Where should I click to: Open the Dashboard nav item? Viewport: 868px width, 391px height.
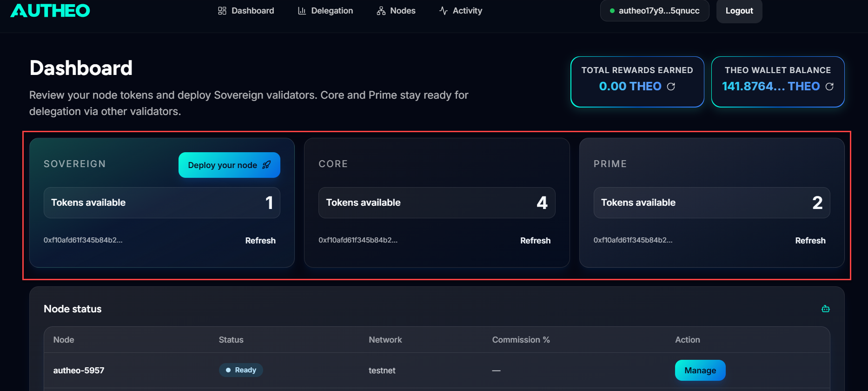pos(246,11)
